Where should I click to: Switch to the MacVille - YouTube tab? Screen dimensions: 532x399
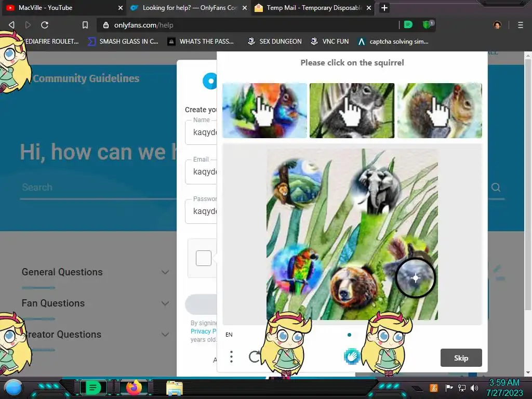[64, 8]
